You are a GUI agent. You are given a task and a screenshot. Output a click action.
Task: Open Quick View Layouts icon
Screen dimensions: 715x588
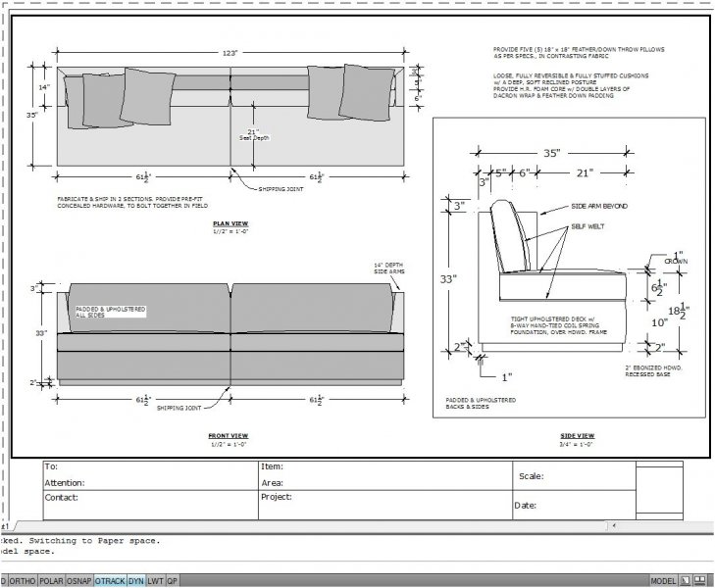(686, 581)
